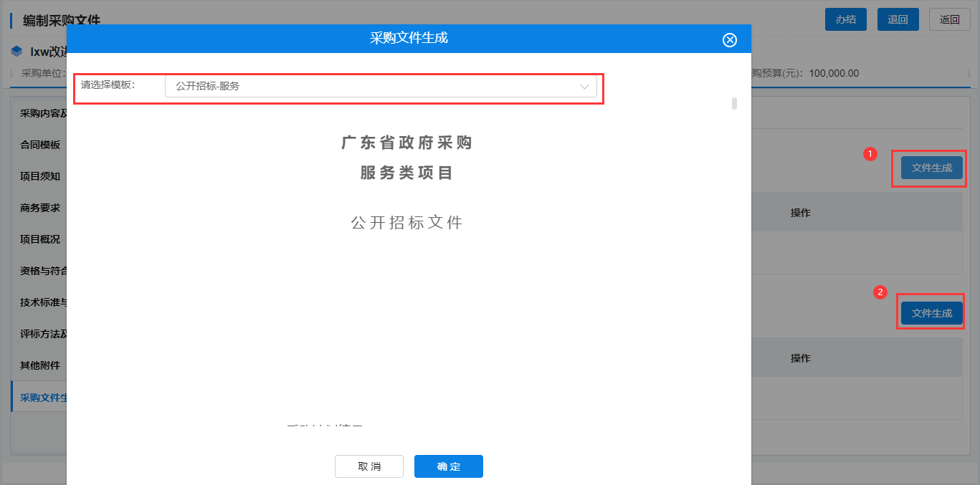The image size is (980, 485).
Task: Select 商务要求 in sidebar
Action: click(40, 208)
